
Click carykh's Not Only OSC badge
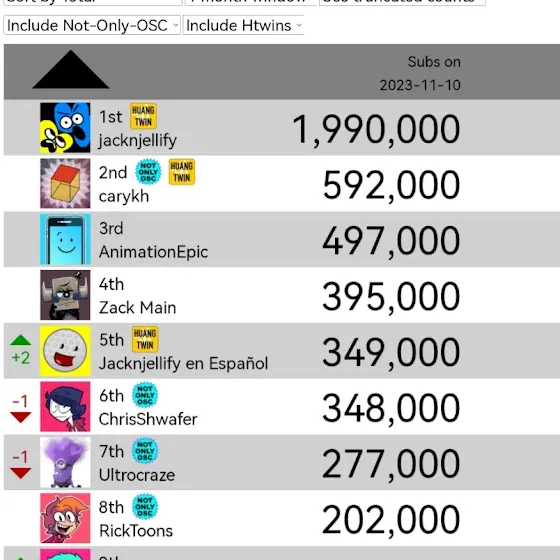pos(148,172)
